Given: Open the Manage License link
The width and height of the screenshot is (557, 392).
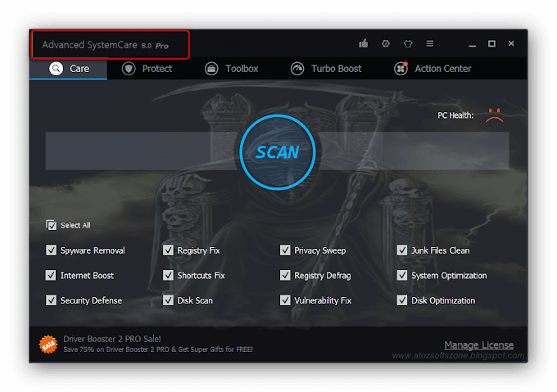Looking at the screenshot, I should pyautogui.click(x=478, y=345).
